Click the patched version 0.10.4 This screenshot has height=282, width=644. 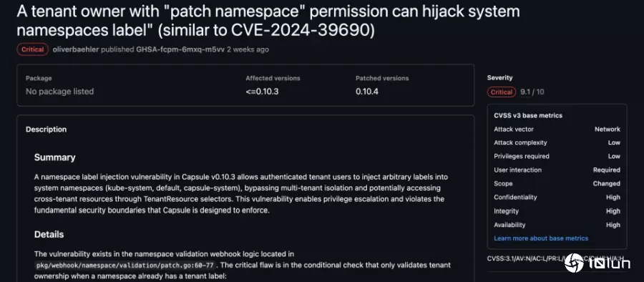click(x=367, y=92)
